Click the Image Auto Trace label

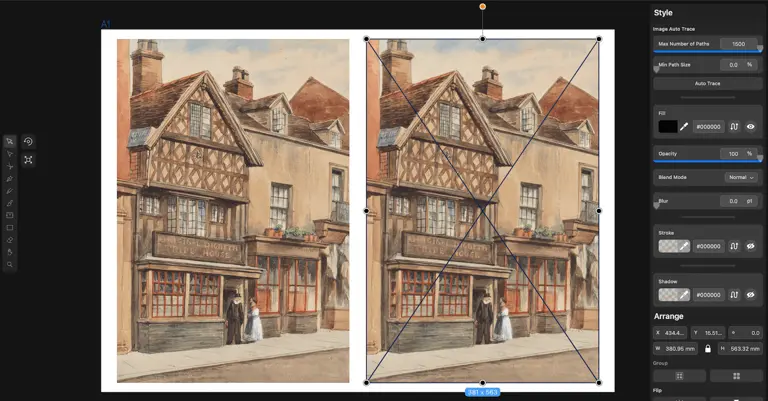pyautogui.click(x=673, y=29)
